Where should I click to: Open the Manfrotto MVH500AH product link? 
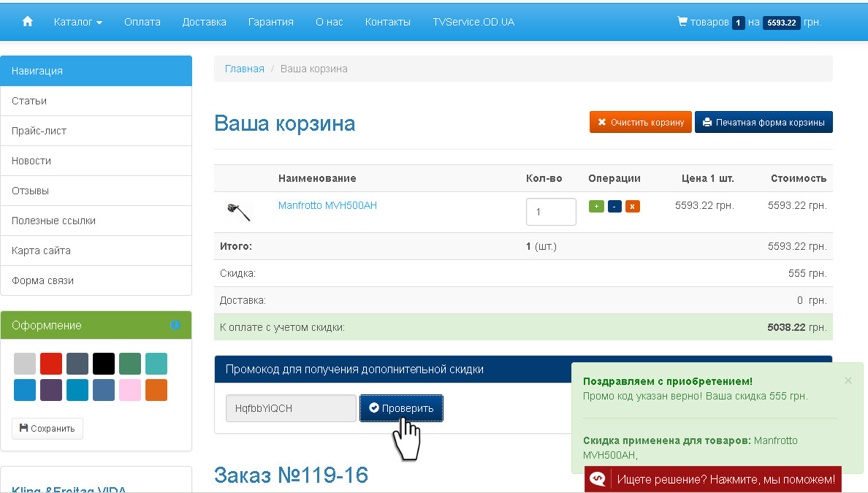pos(327,205)
